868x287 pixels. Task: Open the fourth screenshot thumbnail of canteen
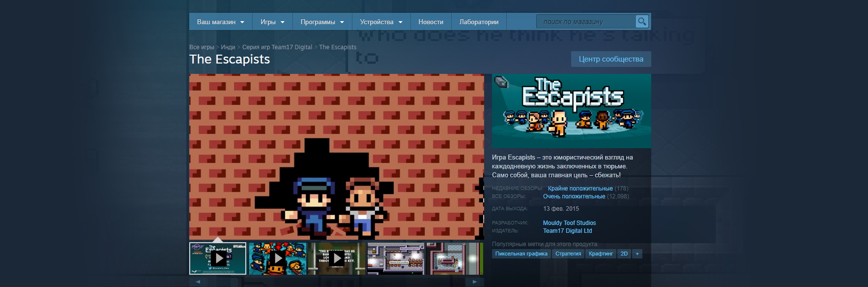pyautogui.click(x=396, y=258)
